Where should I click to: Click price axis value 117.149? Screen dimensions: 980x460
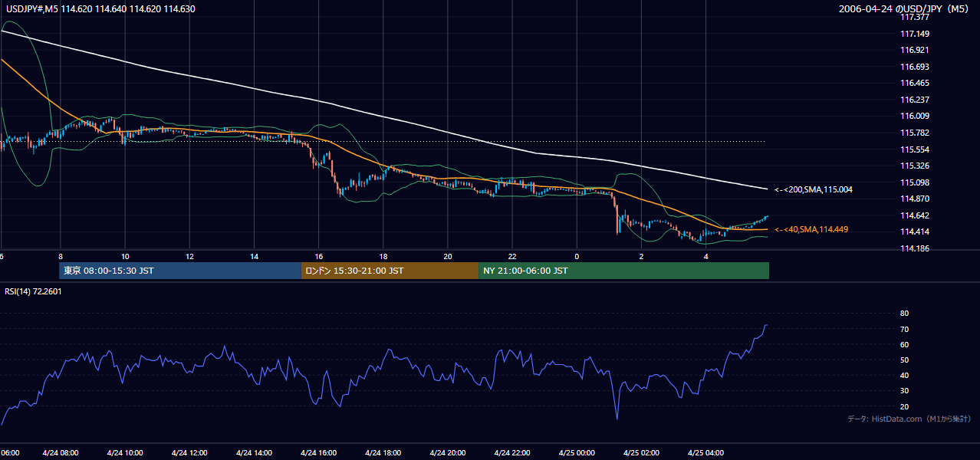coord(914,34)
